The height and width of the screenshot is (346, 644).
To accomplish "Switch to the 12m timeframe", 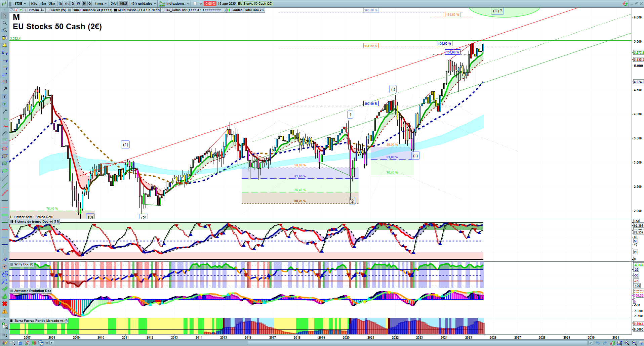I will (43, 4).
